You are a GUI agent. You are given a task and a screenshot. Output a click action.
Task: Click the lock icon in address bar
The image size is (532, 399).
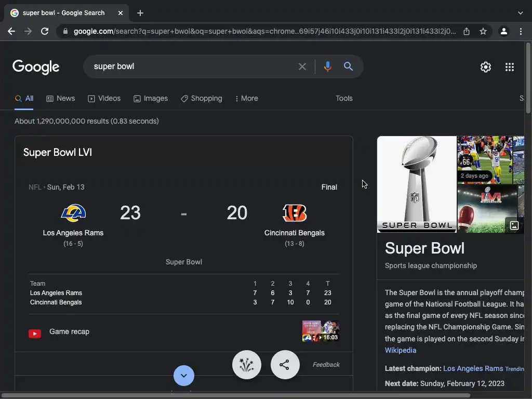pos(65,32)
